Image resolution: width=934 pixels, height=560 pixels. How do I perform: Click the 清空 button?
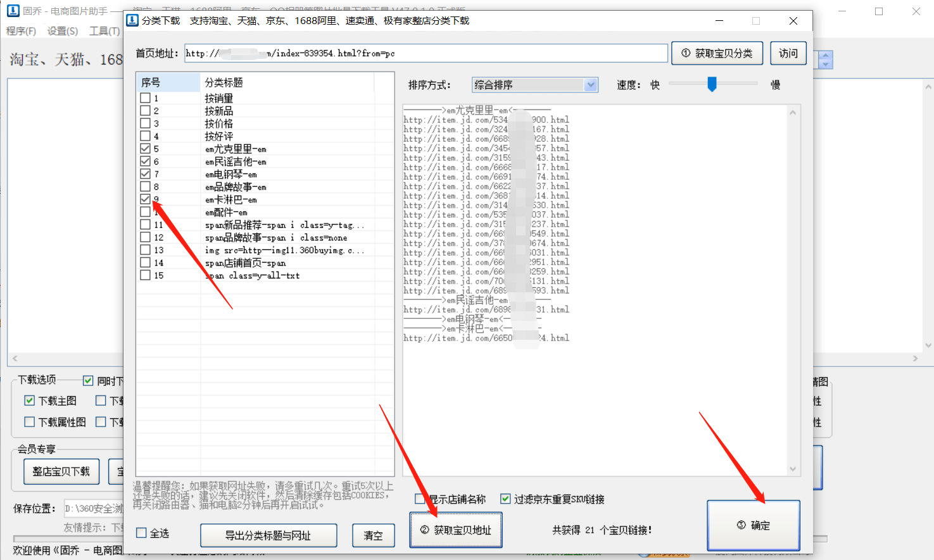click(x=373, y=535)
